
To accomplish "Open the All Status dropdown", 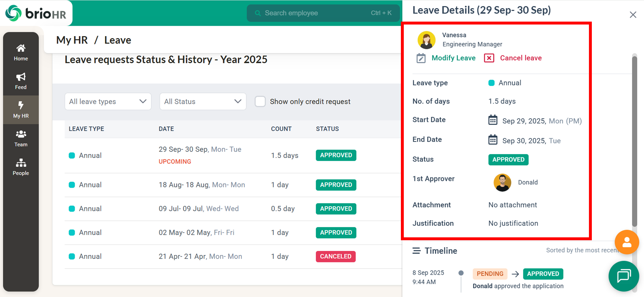I will [x=203, y=101].
